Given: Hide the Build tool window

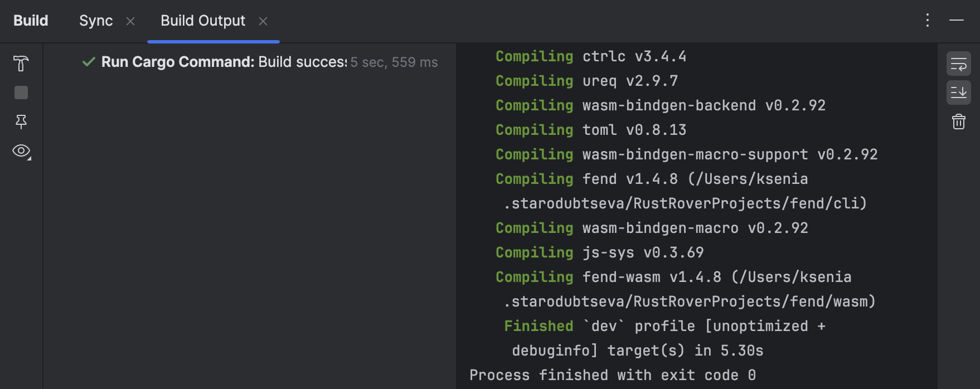Looking at the screenshot, I should (x=957, y=21).
